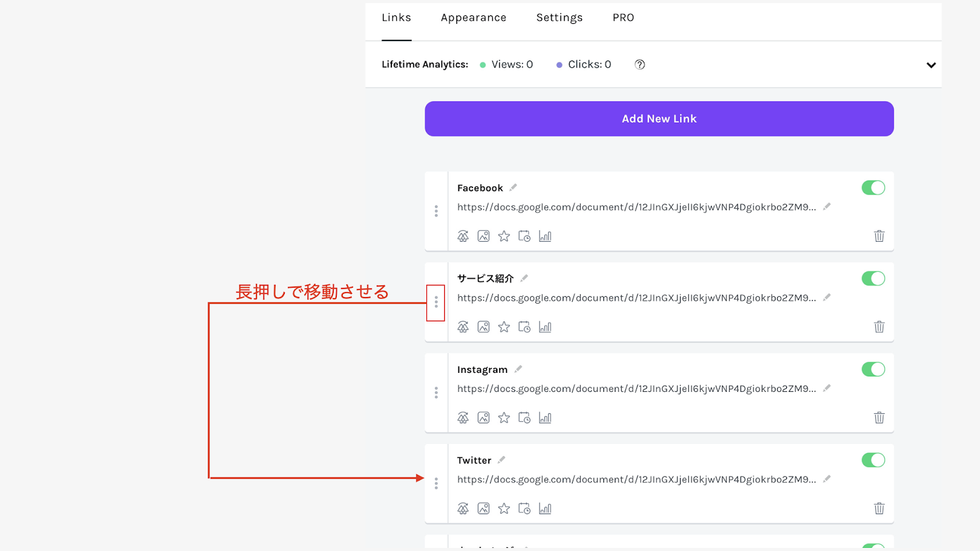The image size is (980, 551).
Task: Open leap link icon on Facebook card
Action: [463, 236]
